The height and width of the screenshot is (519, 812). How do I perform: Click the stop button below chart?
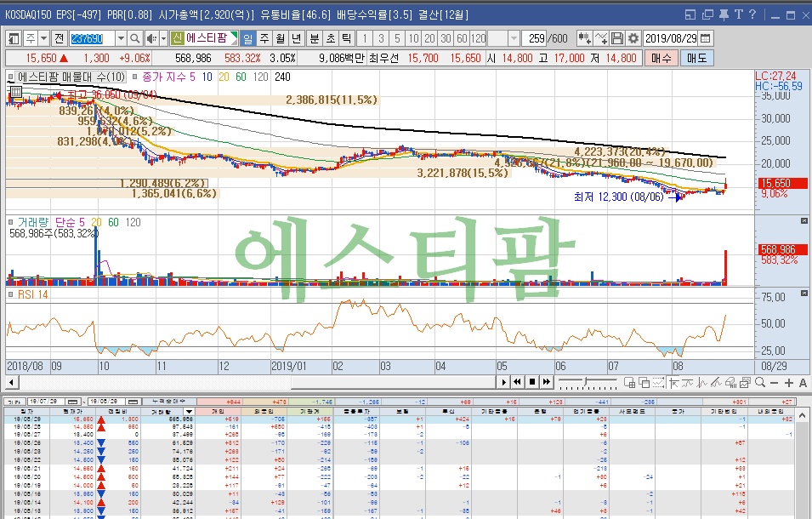pos(532,382)
